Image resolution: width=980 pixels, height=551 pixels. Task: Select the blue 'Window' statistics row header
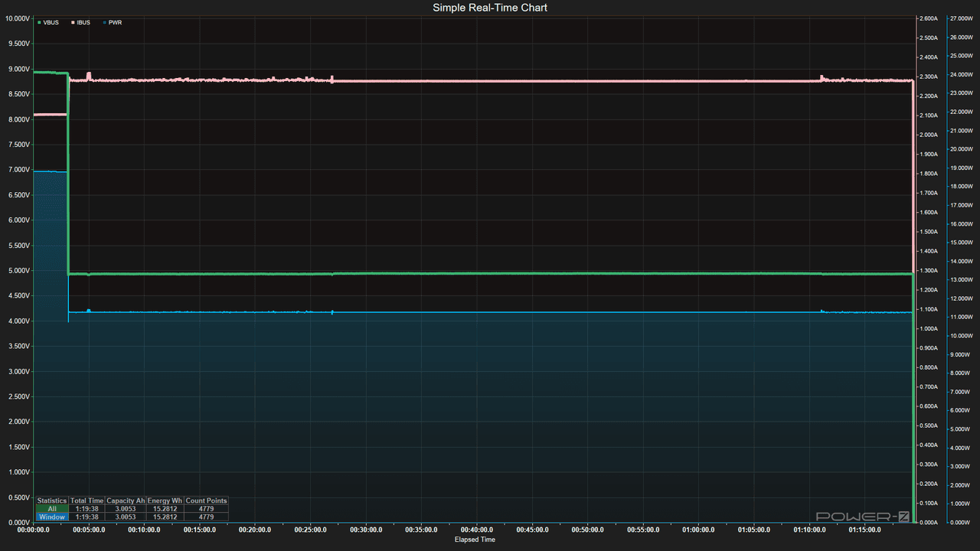click(x=52, y=517)
